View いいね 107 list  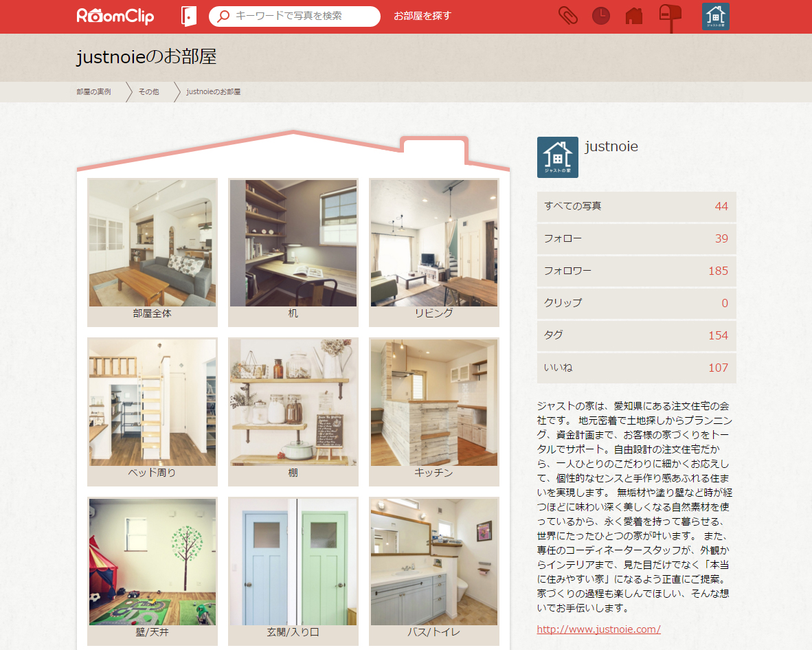click(x=636, y=368)
